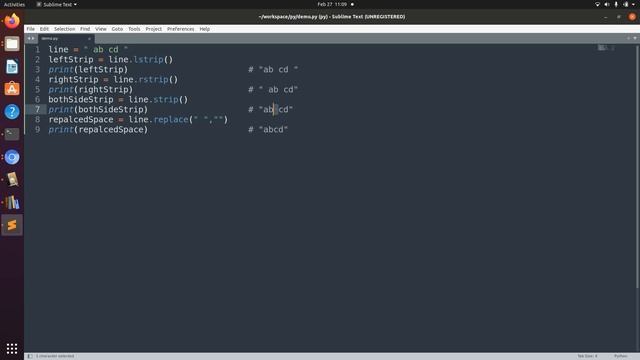Click the microphone icon in system tray
The width and height of the screenshot is (640, 360).
pyautogui.click(x=616, y=4)
